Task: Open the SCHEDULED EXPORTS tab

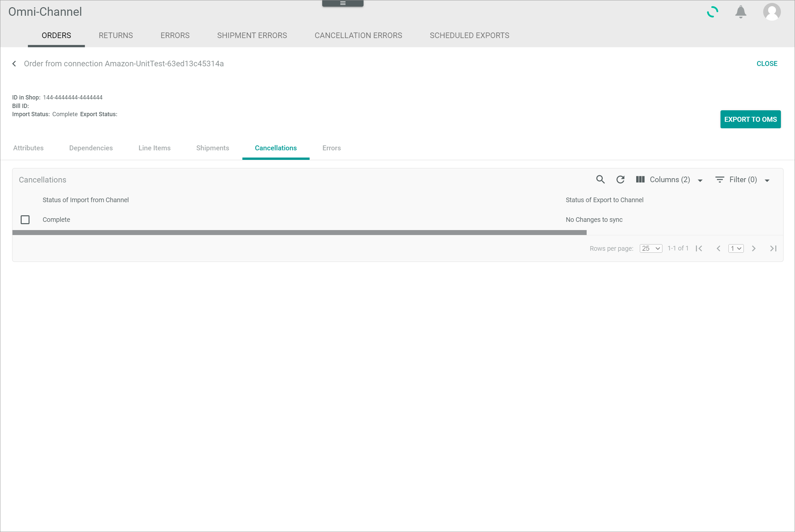Action: [x=470, y=36]
